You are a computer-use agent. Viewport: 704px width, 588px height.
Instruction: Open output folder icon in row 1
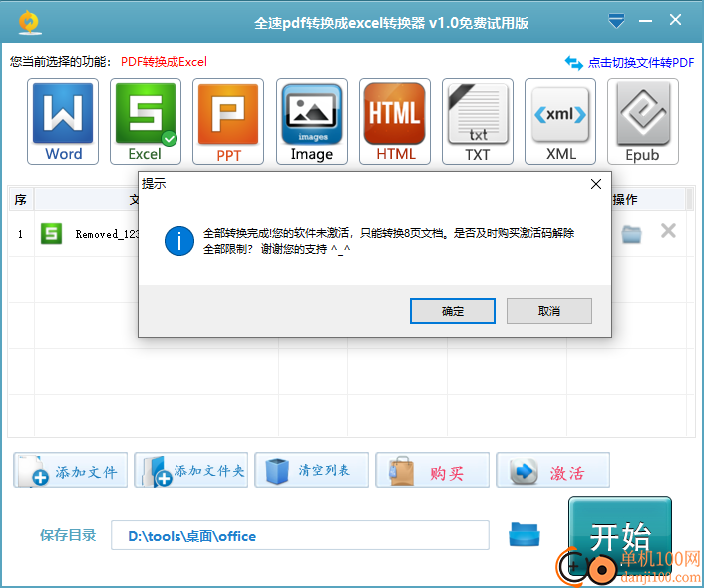(x=631, y=234)
